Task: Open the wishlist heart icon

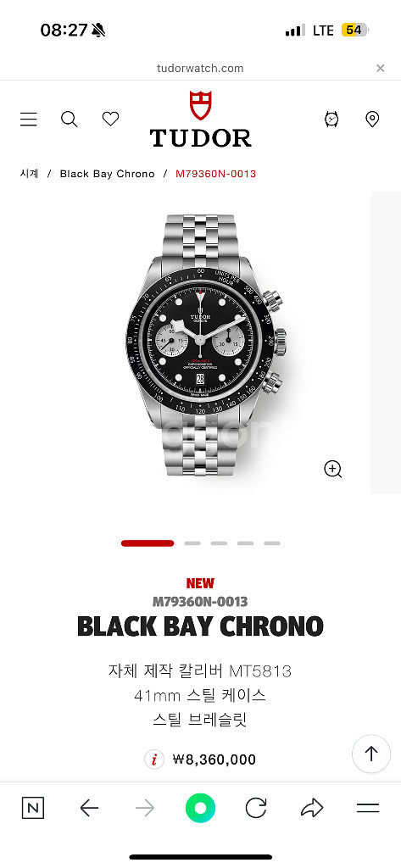Action: 111,119
